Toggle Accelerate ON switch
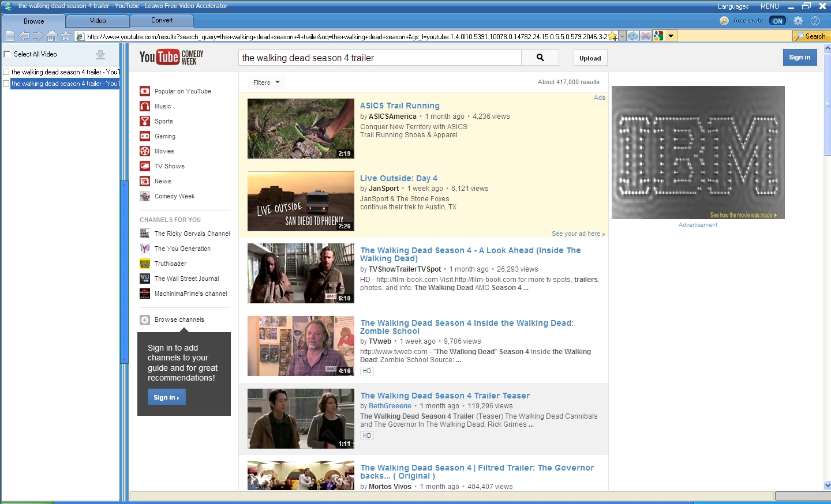Screen dimensions: 831x504 point(777,21)
